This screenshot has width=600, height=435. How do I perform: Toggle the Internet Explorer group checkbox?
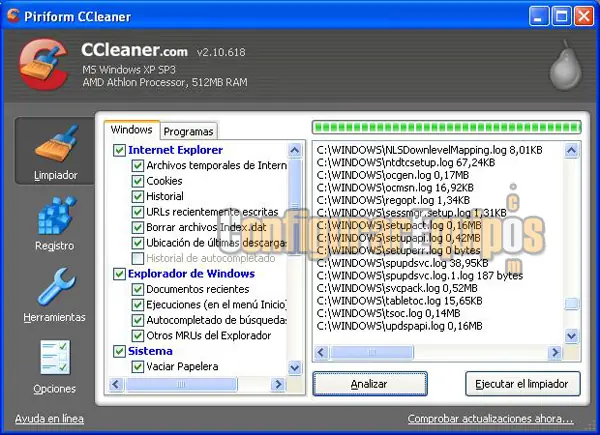pyautogui.click(x=119, y=150)
